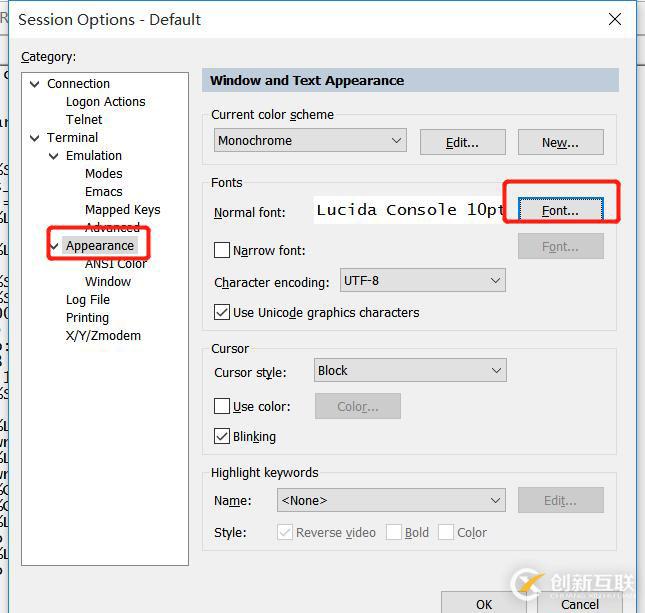Click New... color scheme button
645x613 pixels.
[x=561, y=142]
